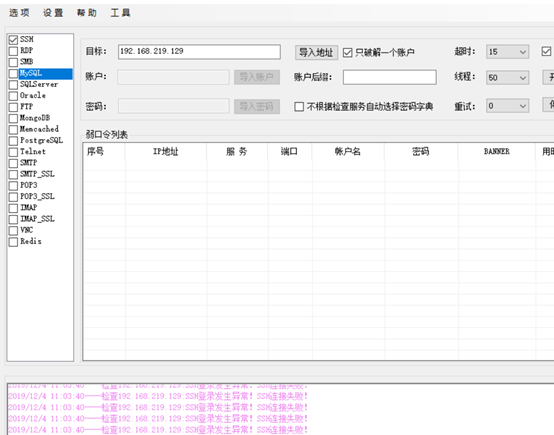Tick the Memcached checkbox
Viewport: 554px width, 435px height.
coord(13,130)
